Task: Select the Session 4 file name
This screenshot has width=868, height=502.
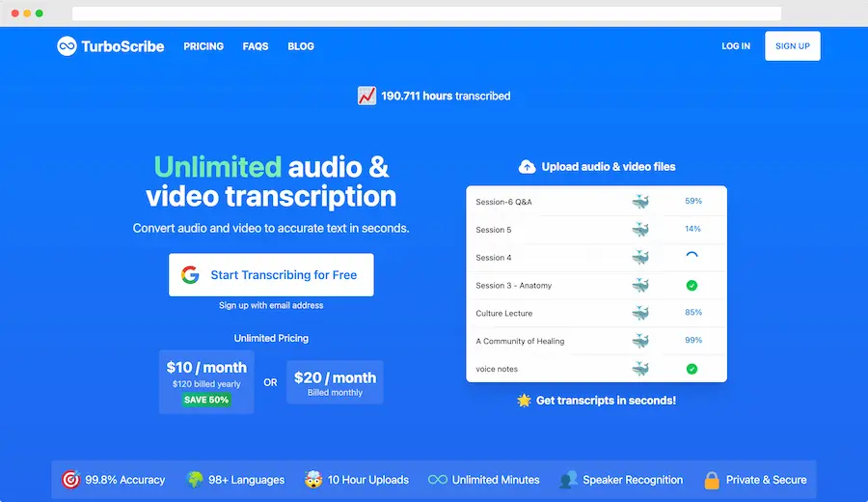Action: (493, 258)
